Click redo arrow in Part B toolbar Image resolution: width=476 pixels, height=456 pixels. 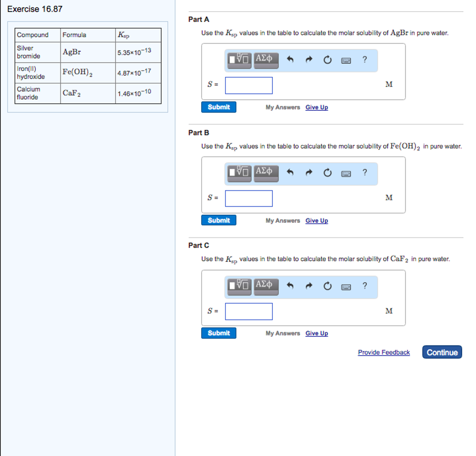pos(309,173)
